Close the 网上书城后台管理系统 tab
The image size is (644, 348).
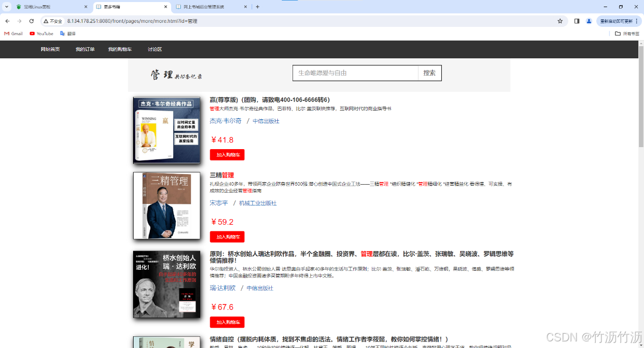[x=246, y=7]
